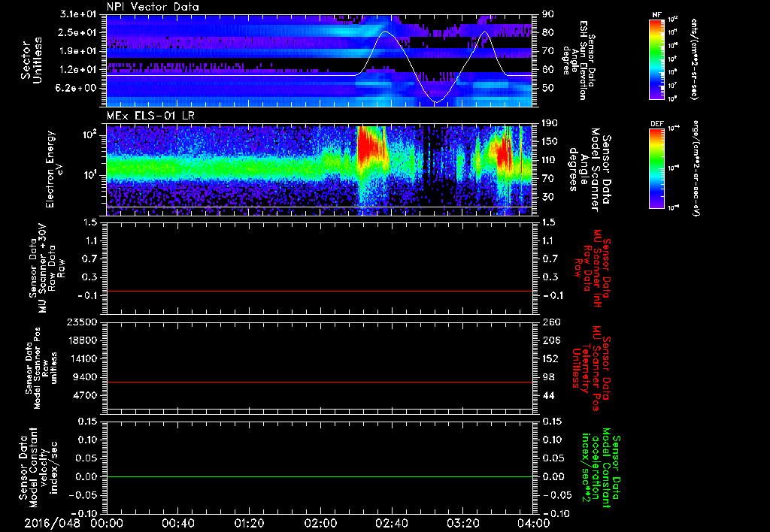Click the large red burst in the ELS spectrogram
The width and height of the screenshot is (770, 532).
pos(371,147)
